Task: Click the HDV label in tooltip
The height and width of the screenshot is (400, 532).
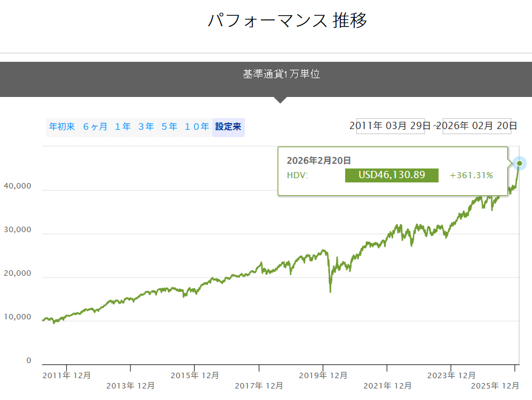Action: [297, 175]
